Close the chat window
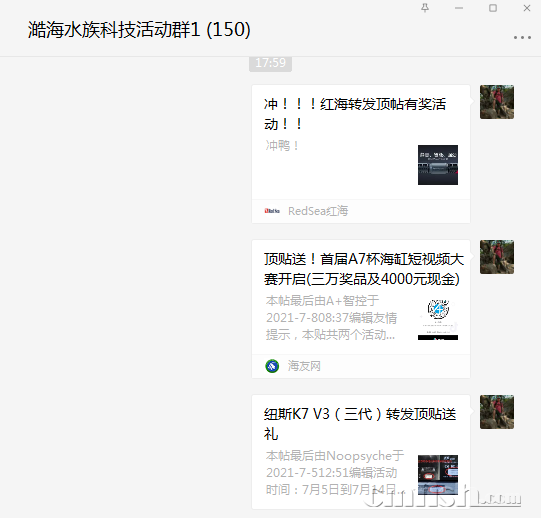The width and height of the screenshot is (541, 518). [527, 8]
